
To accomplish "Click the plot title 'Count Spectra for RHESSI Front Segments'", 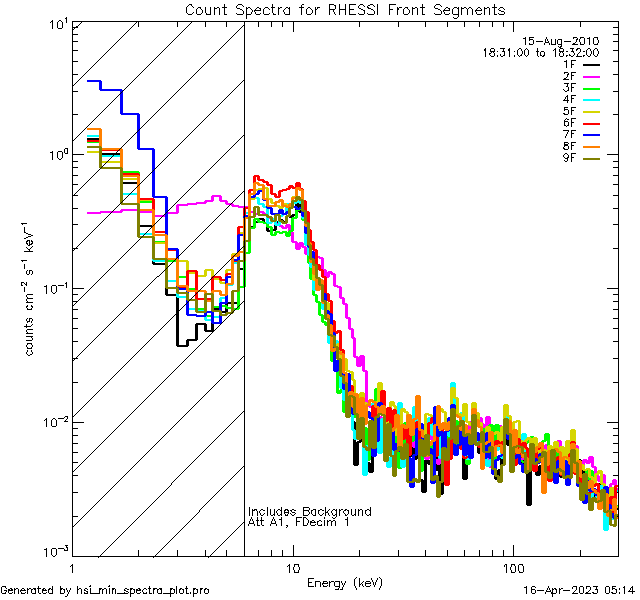I will tap(345, 10).
